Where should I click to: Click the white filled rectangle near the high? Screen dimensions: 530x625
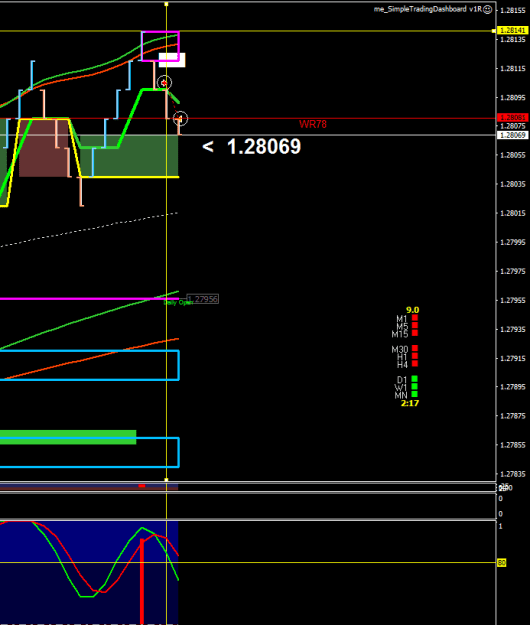(172, 60)
